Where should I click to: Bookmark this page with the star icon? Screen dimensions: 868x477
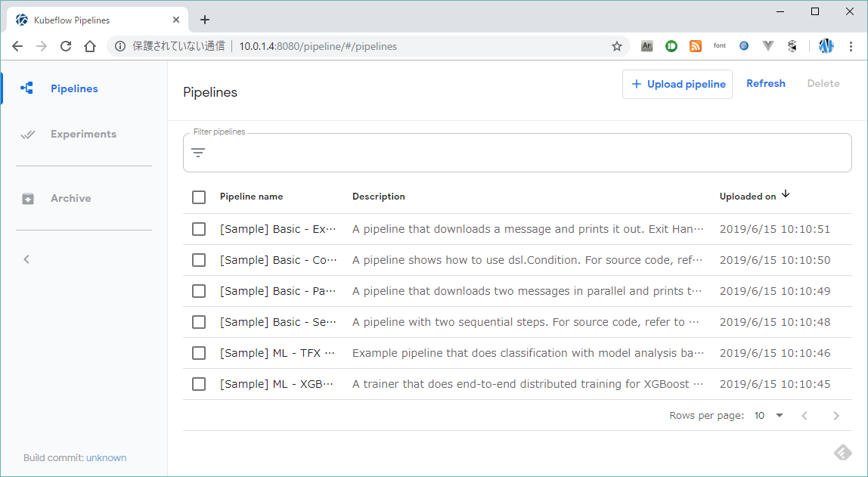(617, 46)
